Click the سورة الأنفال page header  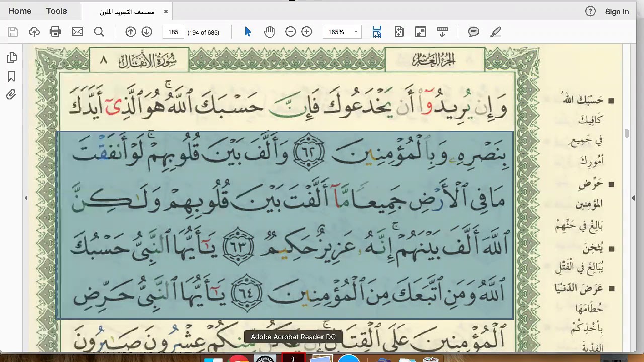147,61
